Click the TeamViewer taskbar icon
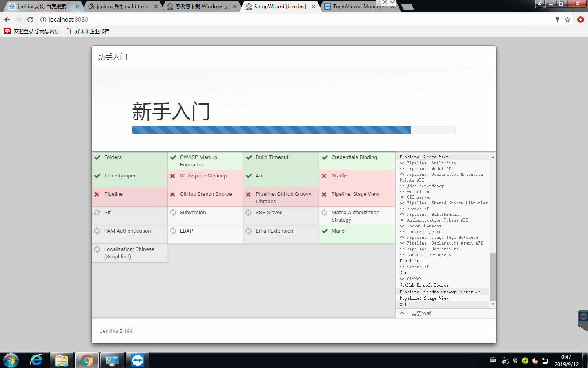Screen dimensions: 588x368 click(138, 361)
